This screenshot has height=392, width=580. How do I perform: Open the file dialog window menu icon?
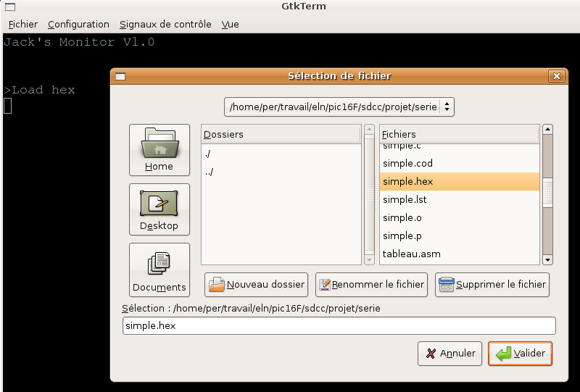120,77
